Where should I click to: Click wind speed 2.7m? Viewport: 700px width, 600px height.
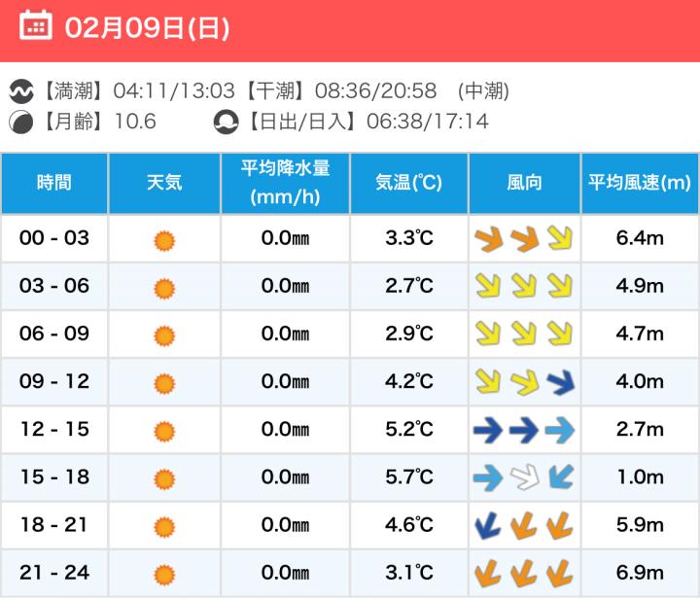point(640,429)
